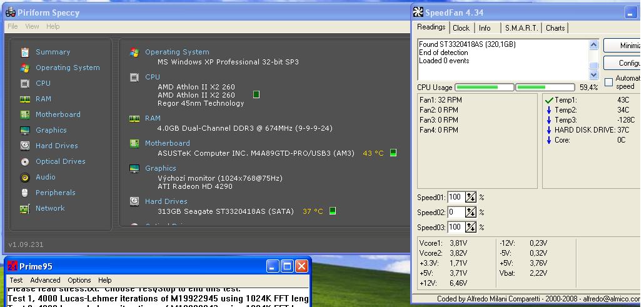This screenshot has width=644, height=307.
Task: Switch to the Readings tab in SpeedFan
Action: point(431,27)
